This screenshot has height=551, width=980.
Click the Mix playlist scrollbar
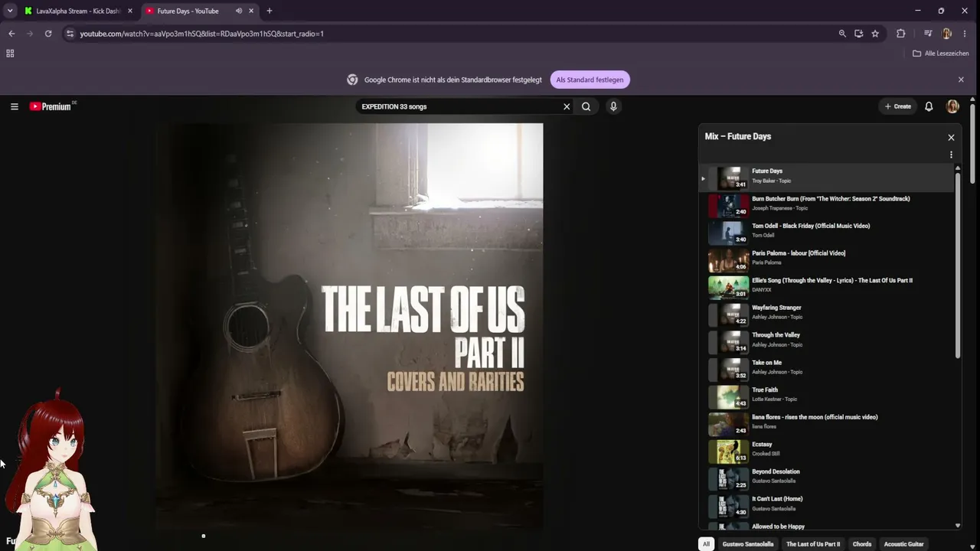958,265
